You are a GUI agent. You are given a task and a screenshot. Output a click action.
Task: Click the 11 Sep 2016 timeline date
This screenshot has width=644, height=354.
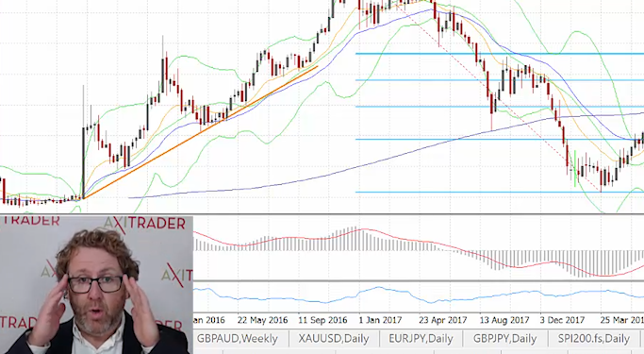click(x=322, y=320)
